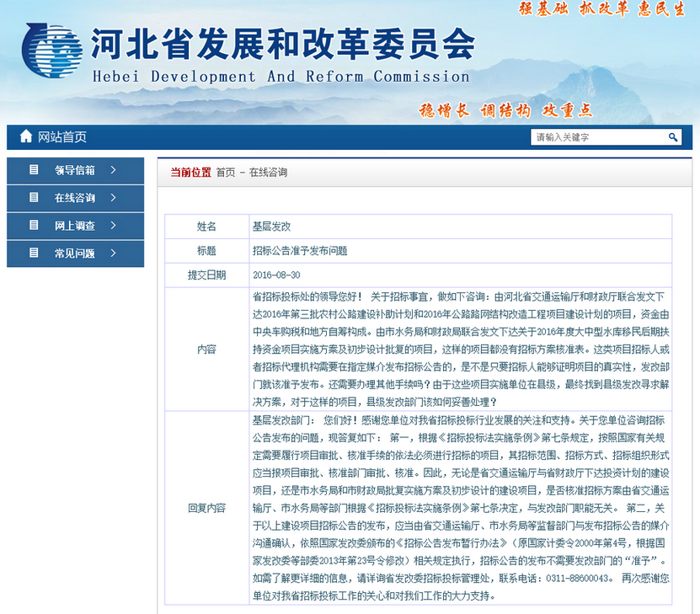Expand the 在线咨询 sidebar chevron arrow
The width and height of the screenshot is (700, 614).
point(113,197)
